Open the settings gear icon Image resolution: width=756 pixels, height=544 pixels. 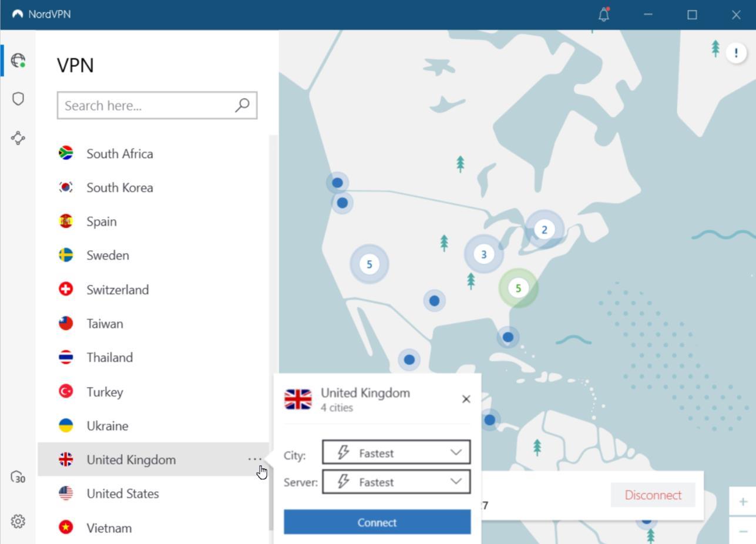coord(18,521)
